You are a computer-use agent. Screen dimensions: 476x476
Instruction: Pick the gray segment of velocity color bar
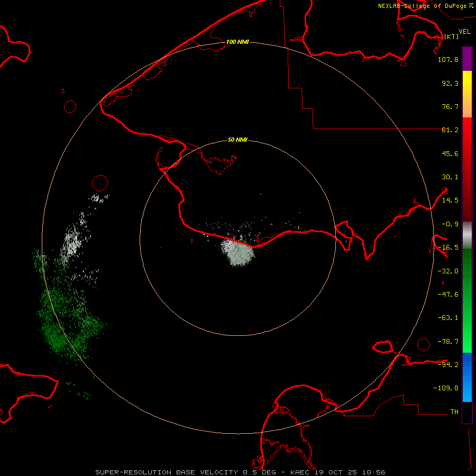[467, 235]
